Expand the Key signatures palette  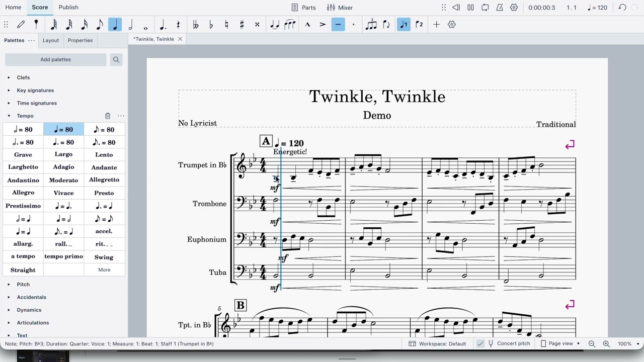coord(9,90)
